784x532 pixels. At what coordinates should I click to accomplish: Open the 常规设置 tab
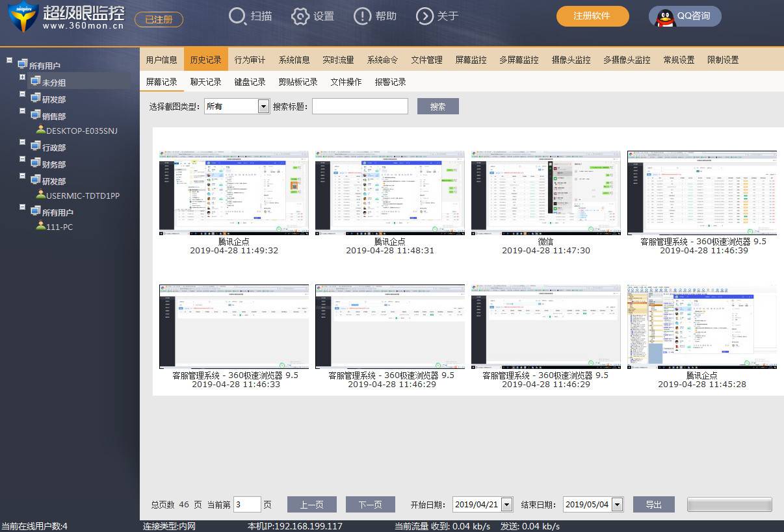coord(679,60)
